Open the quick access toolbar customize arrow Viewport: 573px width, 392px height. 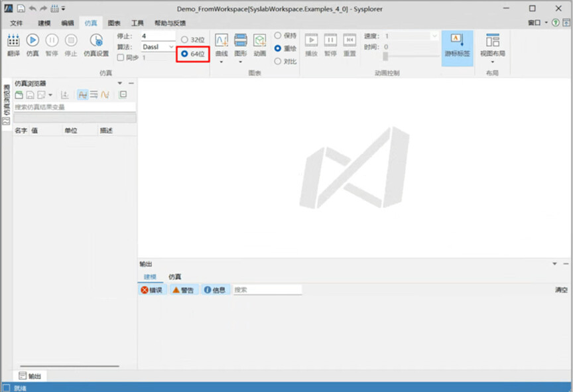click(63, 9)
